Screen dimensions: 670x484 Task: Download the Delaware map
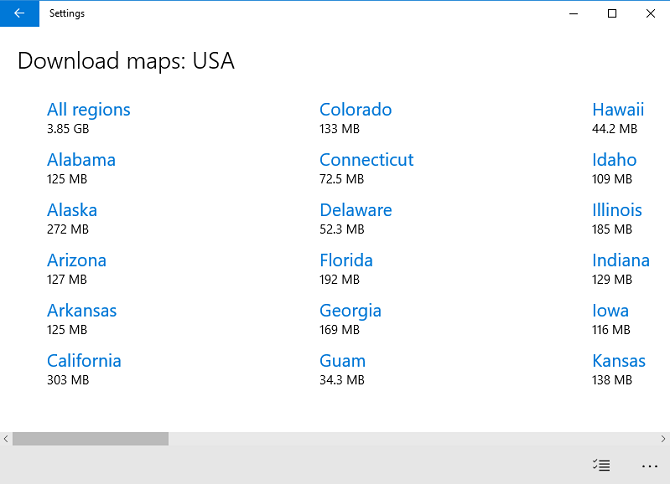[x=356, y=210]
